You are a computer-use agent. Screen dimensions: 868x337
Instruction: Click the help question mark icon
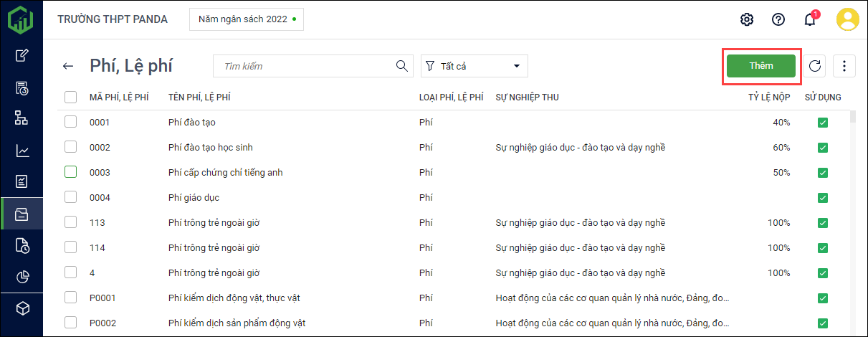(x=778, y=19)
